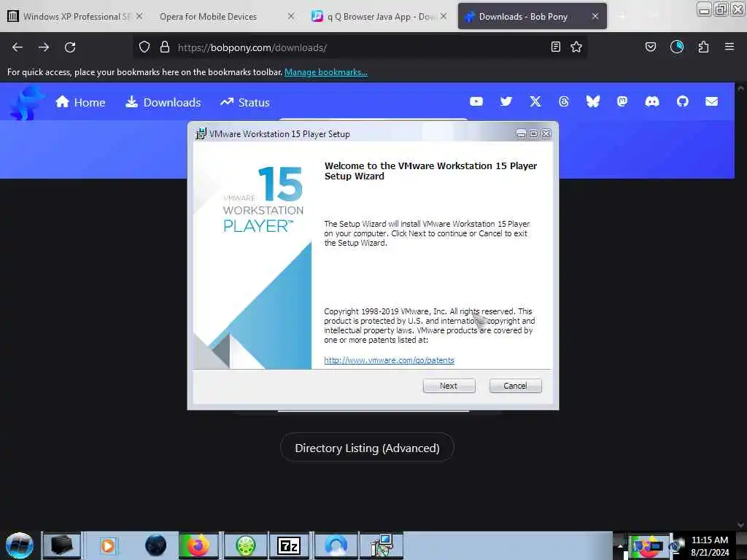The height and width of the screenshot is (560, 747).
Task: Open the Downloads navigation item
Action: click(163, 102)
